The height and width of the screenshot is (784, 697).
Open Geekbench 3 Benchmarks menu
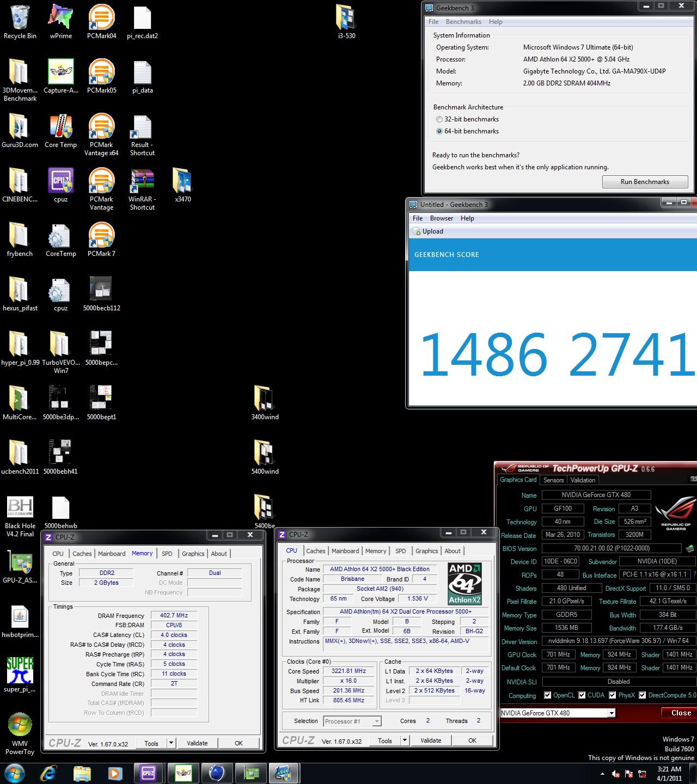click(463, 22)
